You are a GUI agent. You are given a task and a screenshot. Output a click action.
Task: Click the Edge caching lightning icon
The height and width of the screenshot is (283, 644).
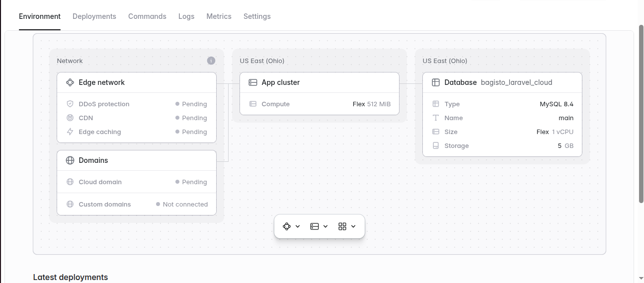tap(70, 132)
